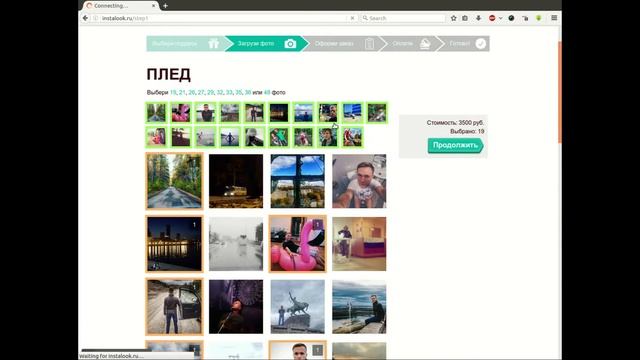
Task: Click the forest road photo in the gallery
Action: click(x=174, y=181)
